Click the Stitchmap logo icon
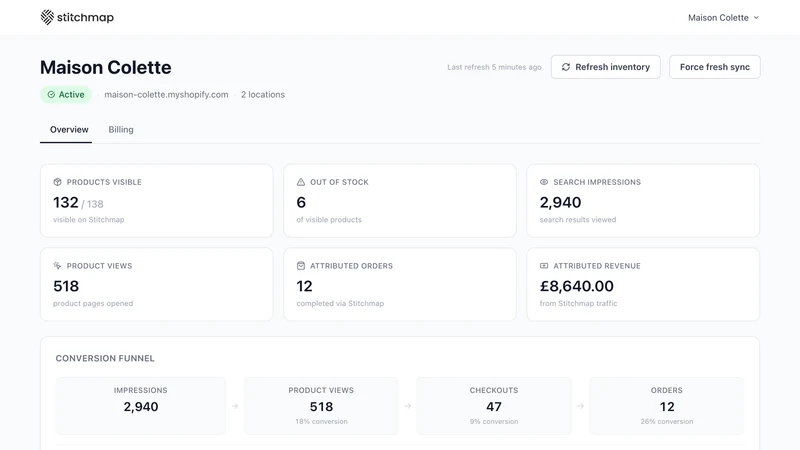Viewport: 800px width, 450px height. click(x=47, y=17)
